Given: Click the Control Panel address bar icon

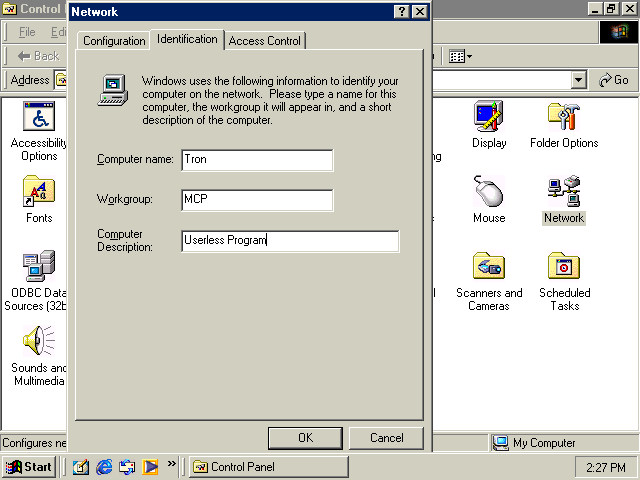Looking at the screenshot, I should (x=61, y=80).
